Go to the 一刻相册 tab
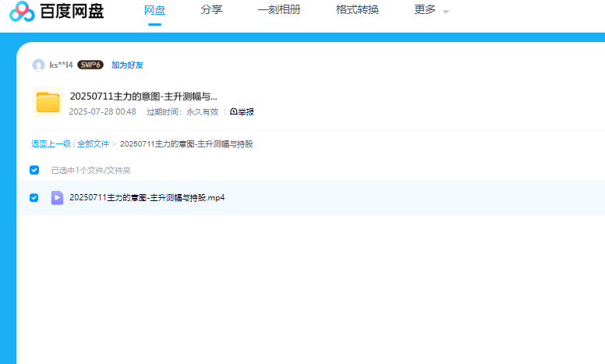Image resolution: width=605 pixels, height=364 pixels. click(x=278, y=10)
